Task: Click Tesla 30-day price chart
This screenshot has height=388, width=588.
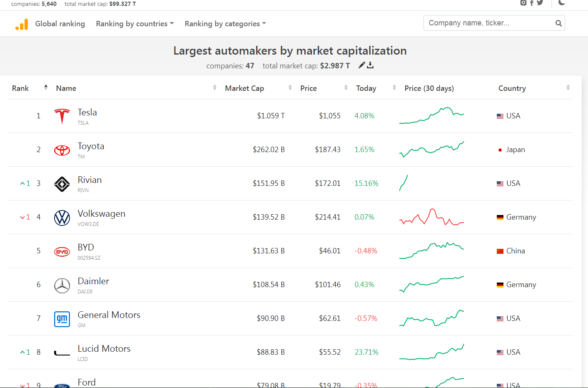Action: [431, 115]
